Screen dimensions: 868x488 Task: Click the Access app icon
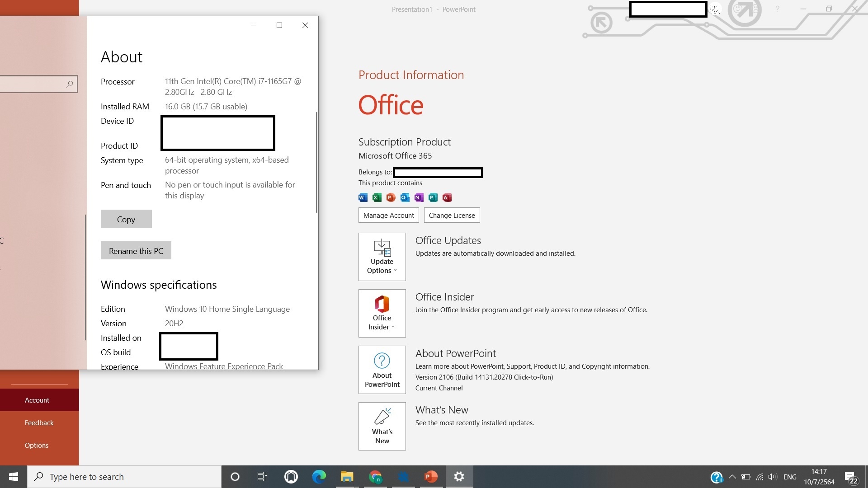pos(447,197)
